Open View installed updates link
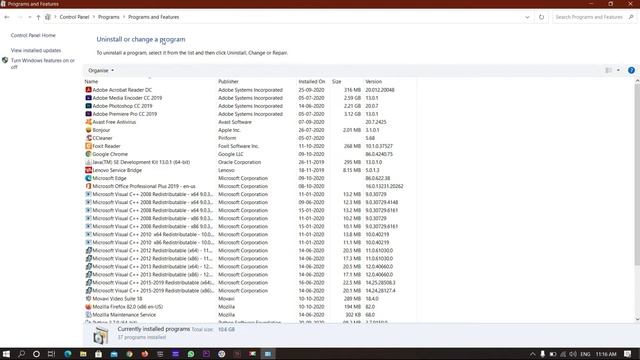This screenshot has height=360, width=640. click(x=36, y=50)
